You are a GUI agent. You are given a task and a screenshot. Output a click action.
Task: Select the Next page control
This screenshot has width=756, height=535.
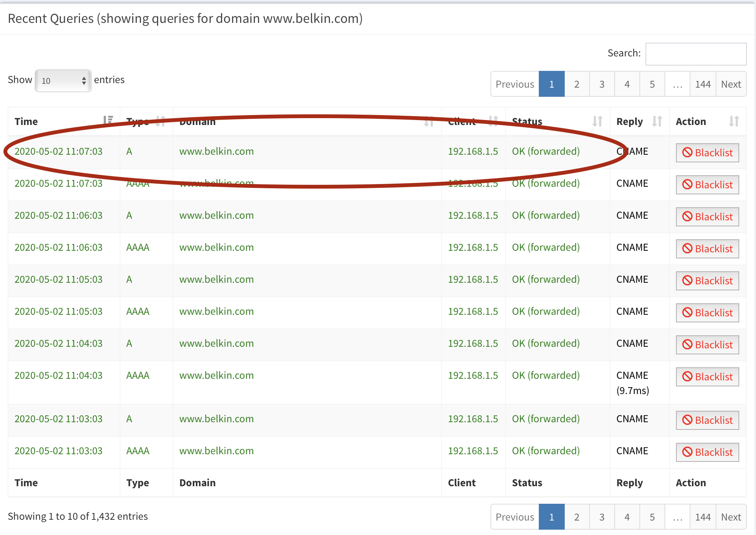coord(730,84)
